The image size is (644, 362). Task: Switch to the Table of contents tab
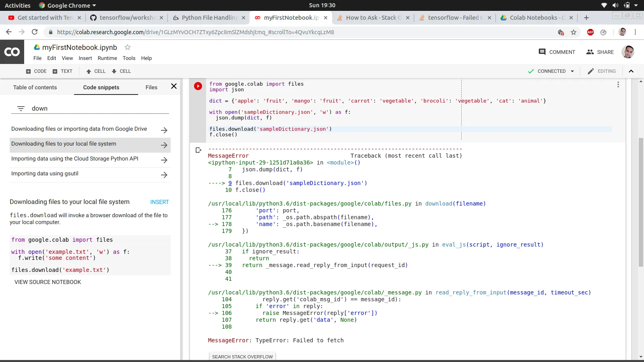(35, 87)
